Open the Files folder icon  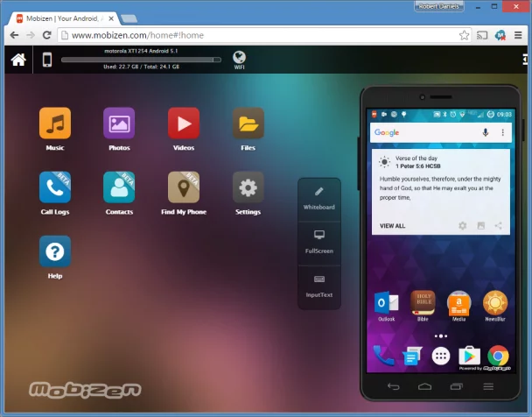point(248,124)
